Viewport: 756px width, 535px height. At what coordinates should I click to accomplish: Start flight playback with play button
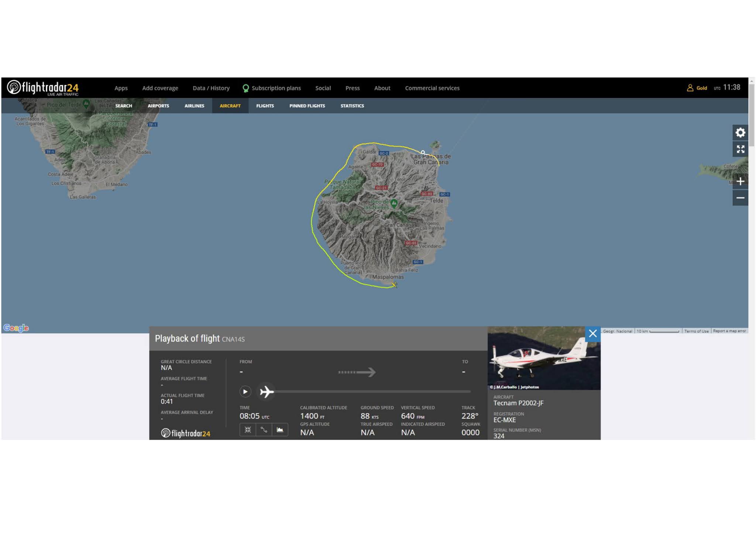245,391
